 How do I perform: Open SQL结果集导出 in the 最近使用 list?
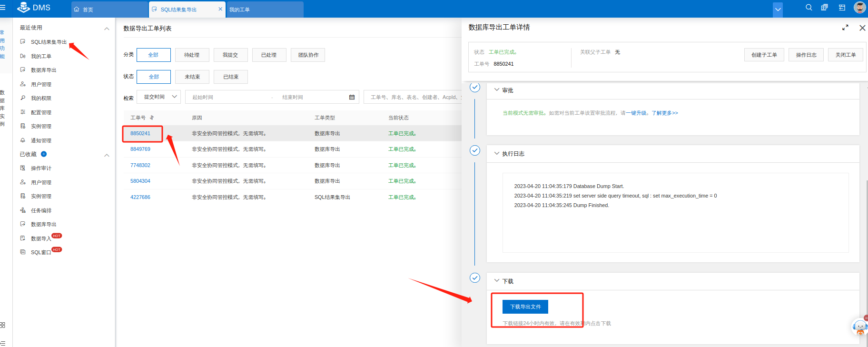click(49, 42)
